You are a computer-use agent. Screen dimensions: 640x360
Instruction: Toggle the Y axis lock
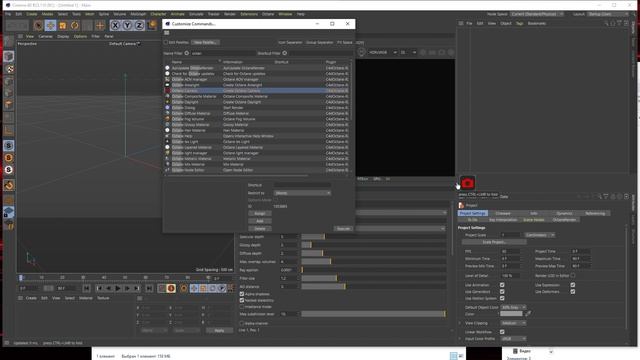(127, 26)
